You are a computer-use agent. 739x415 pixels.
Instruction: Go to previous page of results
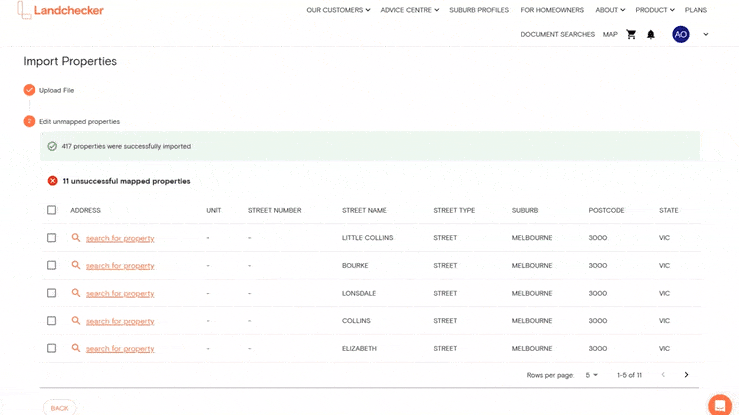pyautogui.click(x=663, y=374)
